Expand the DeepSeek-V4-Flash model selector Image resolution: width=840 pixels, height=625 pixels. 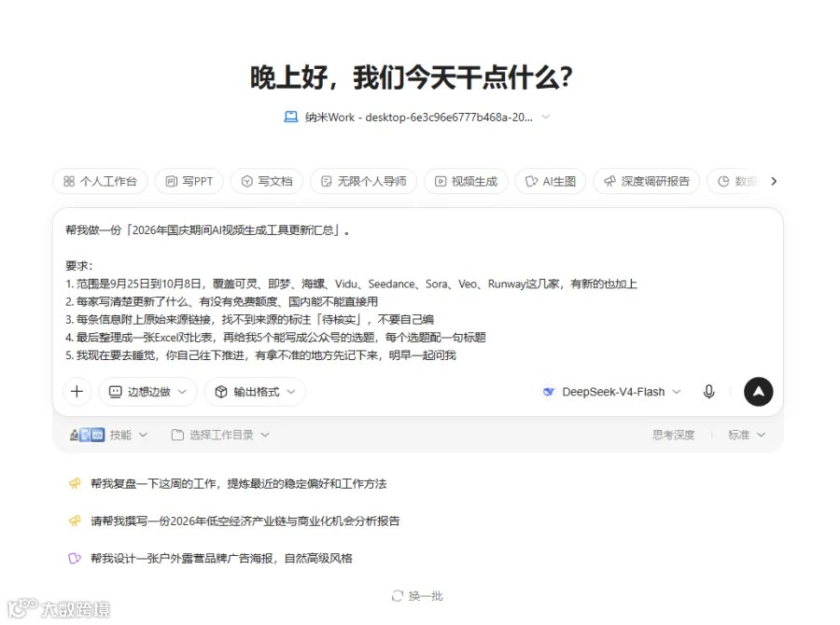611,392
